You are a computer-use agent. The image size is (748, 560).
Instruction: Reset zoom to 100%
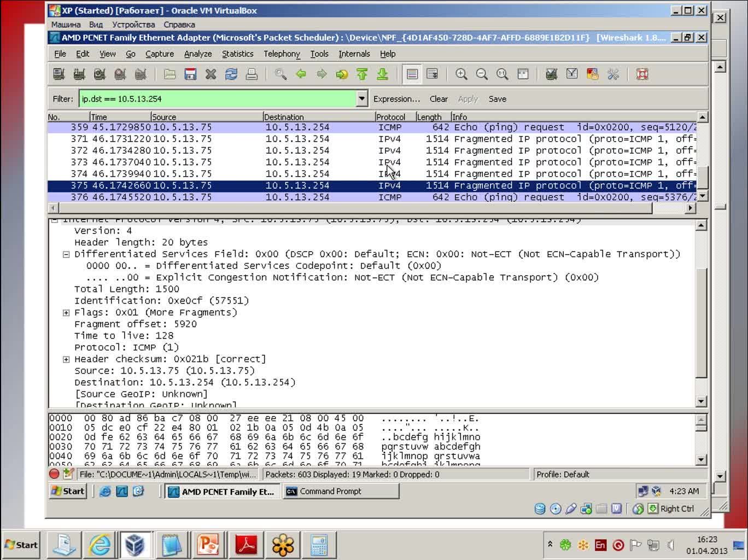[x=502, y=74]
